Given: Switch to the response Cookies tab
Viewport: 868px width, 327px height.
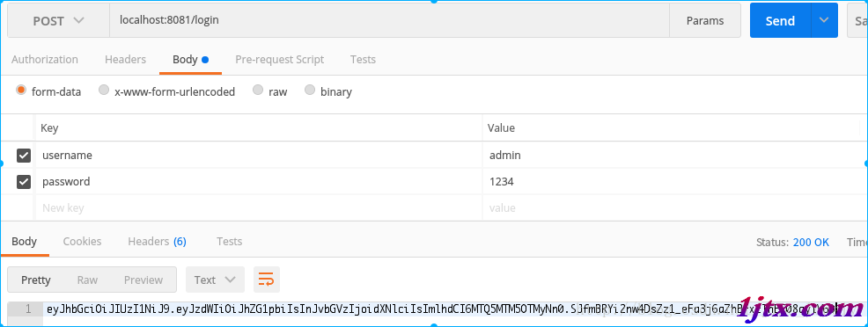Looking at the screenshot, I should tap(82, 242).
